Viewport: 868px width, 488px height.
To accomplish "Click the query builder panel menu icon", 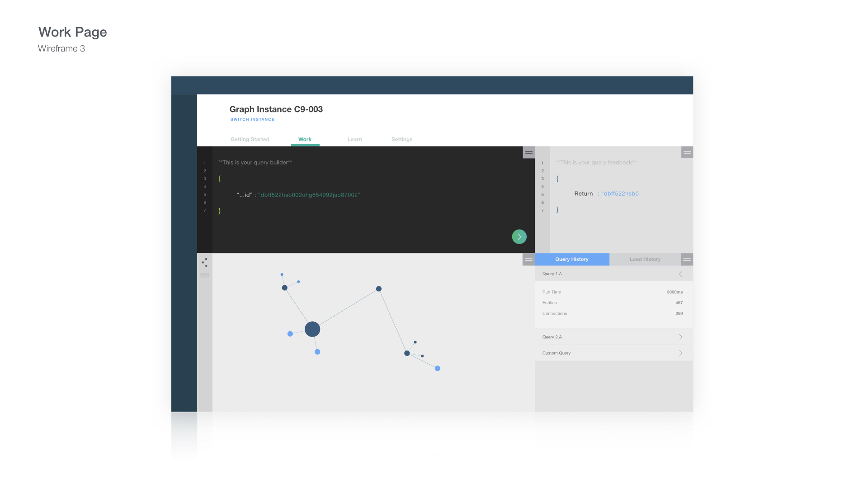I will (x=529, y=153).
